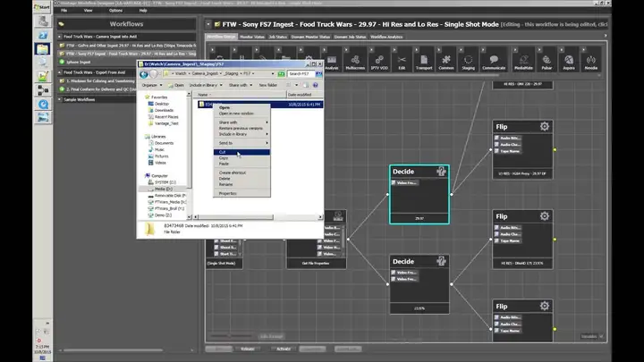Click the explorer horizontal scrollbar
Image resolution: width=644 pixels, height=362 pixels.
pyautogui.click(x=233, y=216)
